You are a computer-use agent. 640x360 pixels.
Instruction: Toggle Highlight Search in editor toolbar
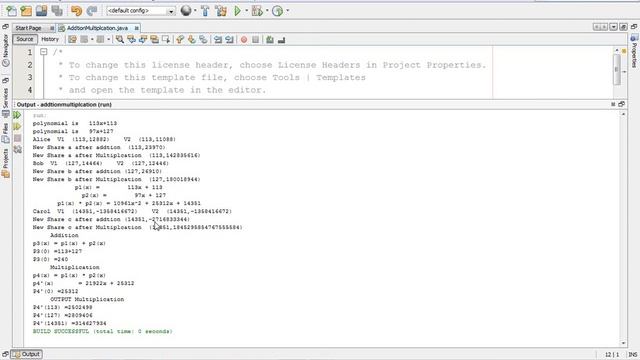(154, 40)
